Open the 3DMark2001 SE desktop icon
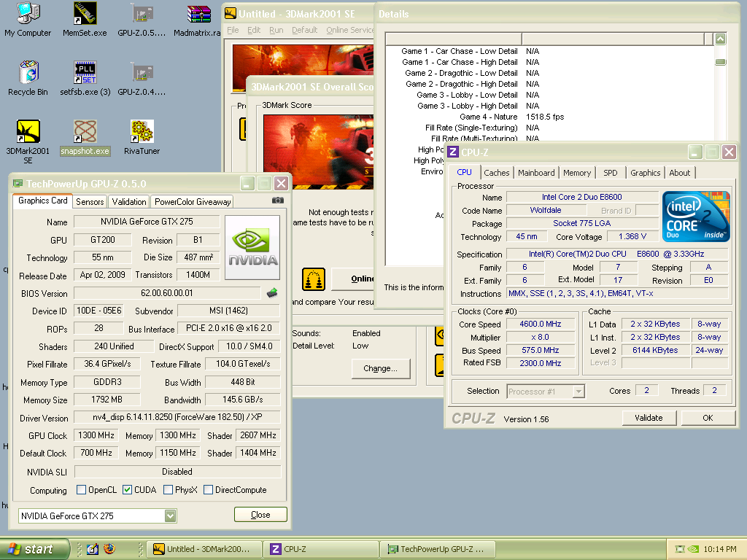Screen dimensions: 747x560 [28, 133]
